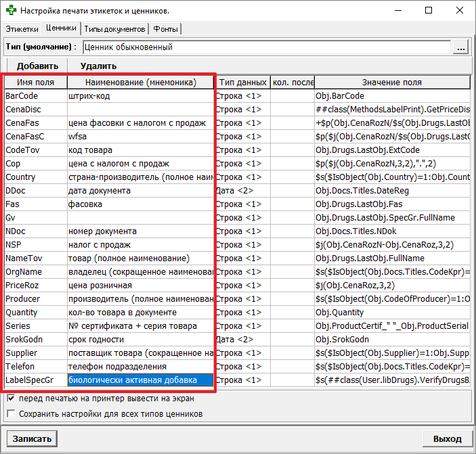This screenshot has height=454, width=476.
Task: Click the Тип данных column header
Action: (x=243, y=83)
